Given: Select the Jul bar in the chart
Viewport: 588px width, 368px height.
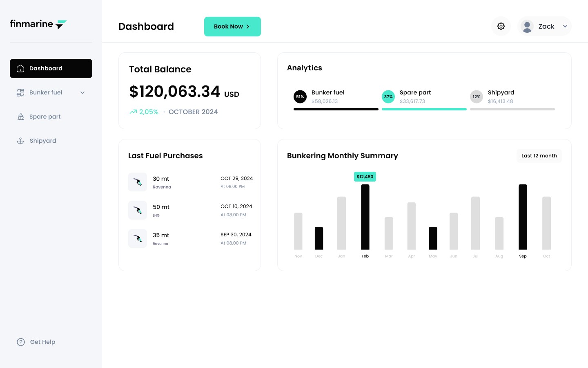Looking at the screenshot, I should click(x=475, y=223).
